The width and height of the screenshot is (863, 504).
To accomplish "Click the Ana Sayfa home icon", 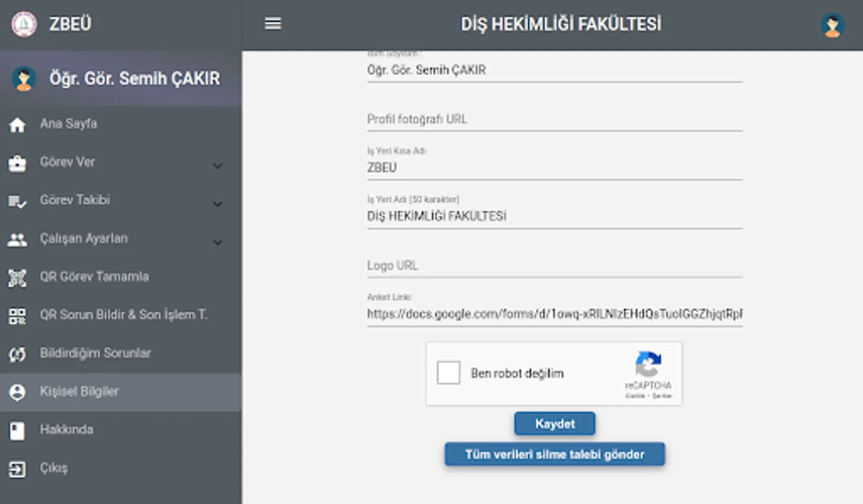I will (x=17, y=124).
